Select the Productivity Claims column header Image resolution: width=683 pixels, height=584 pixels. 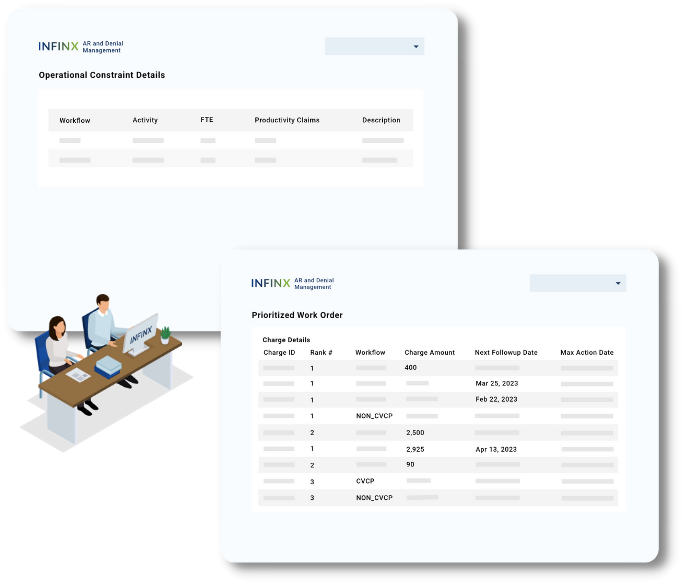click(287, 120)
